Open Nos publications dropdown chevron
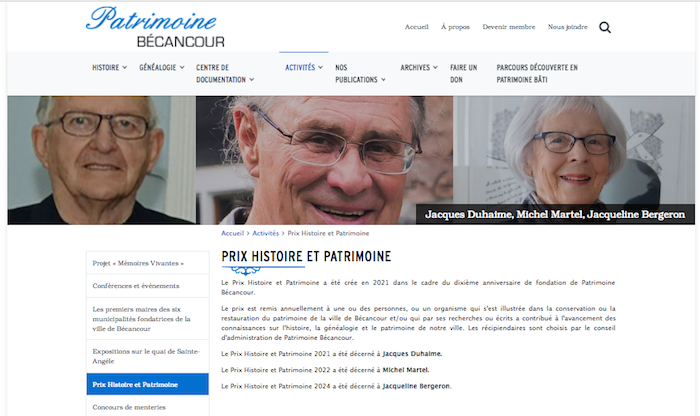Screen dimensions: 700x416 click(383, 79)
